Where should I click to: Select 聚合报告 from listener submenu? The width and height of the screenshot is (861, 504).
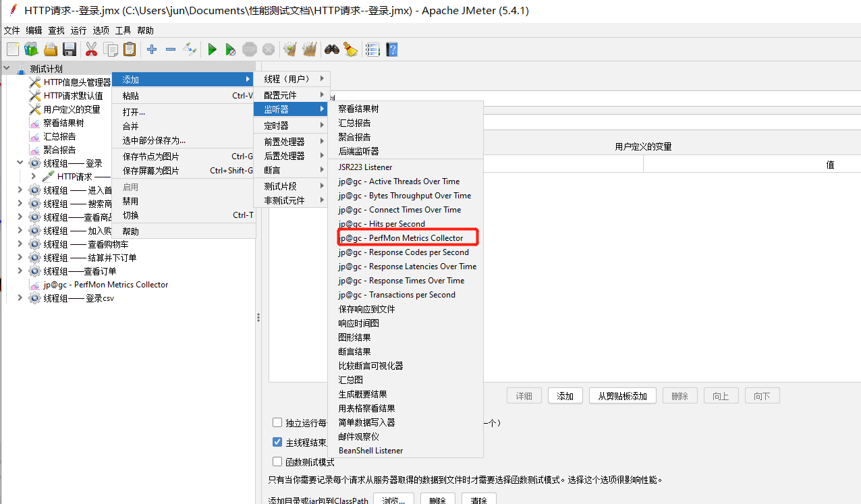pos(406,137)
